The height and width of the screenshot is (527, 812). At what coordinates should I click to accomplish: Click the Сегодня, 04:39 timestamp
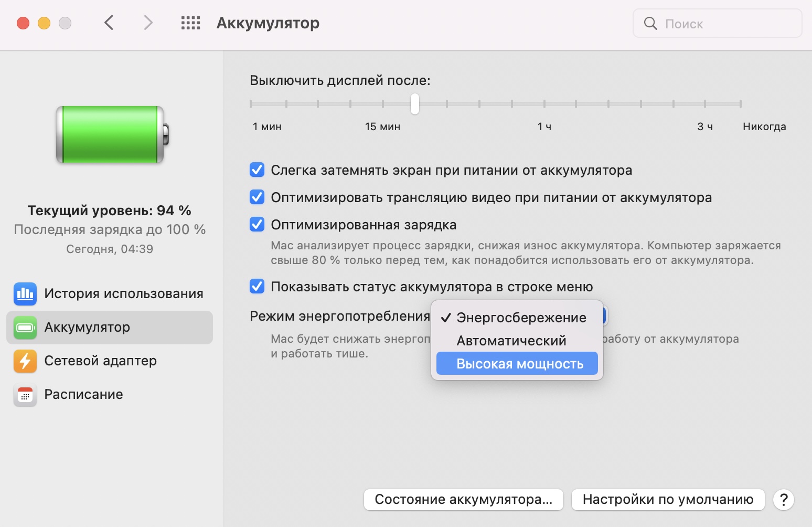[x=110, y=249]
